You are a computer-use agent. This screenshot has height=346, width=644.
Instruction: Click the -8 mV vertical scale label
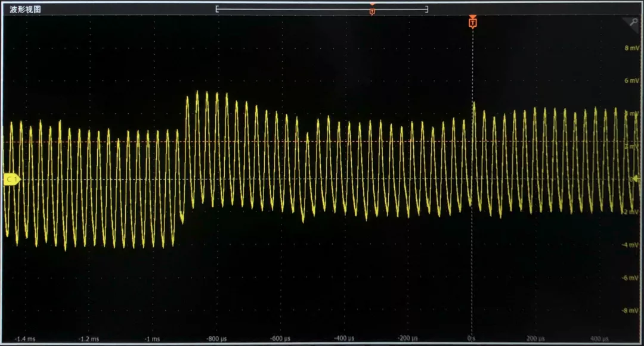(630, 310)
